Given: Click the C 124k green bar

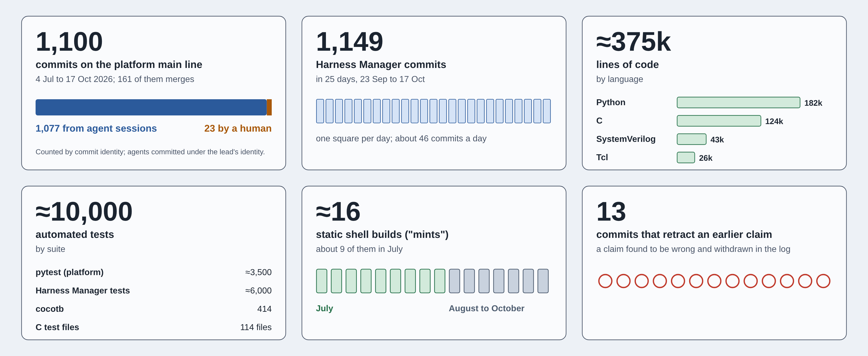Looking at the screenshot, I should point(719,121).
